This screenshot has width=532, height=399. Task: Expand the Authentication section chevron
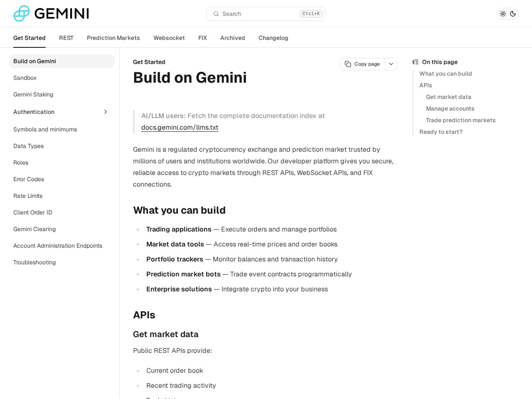coord(106,112)
